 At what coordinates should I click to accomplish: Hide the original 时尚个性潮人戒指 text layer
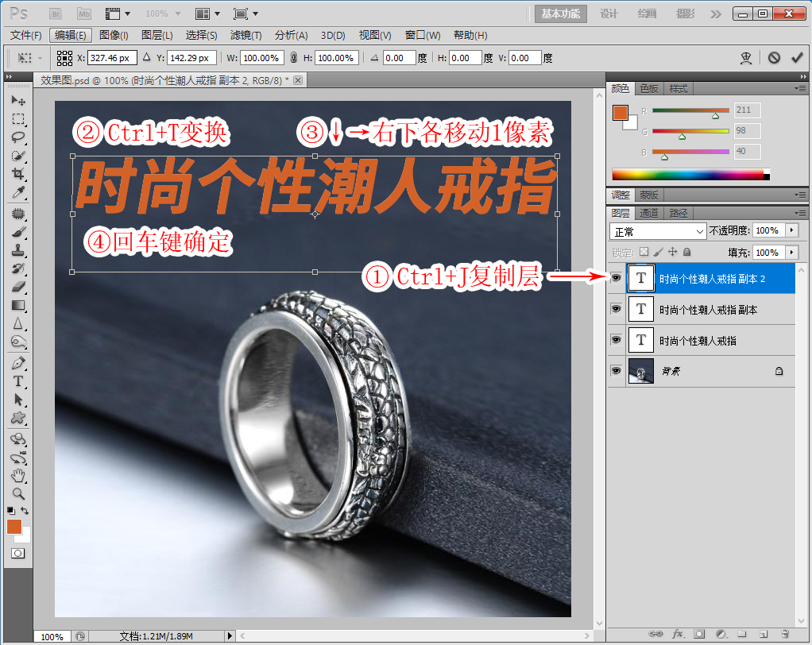tap(616, 340)
